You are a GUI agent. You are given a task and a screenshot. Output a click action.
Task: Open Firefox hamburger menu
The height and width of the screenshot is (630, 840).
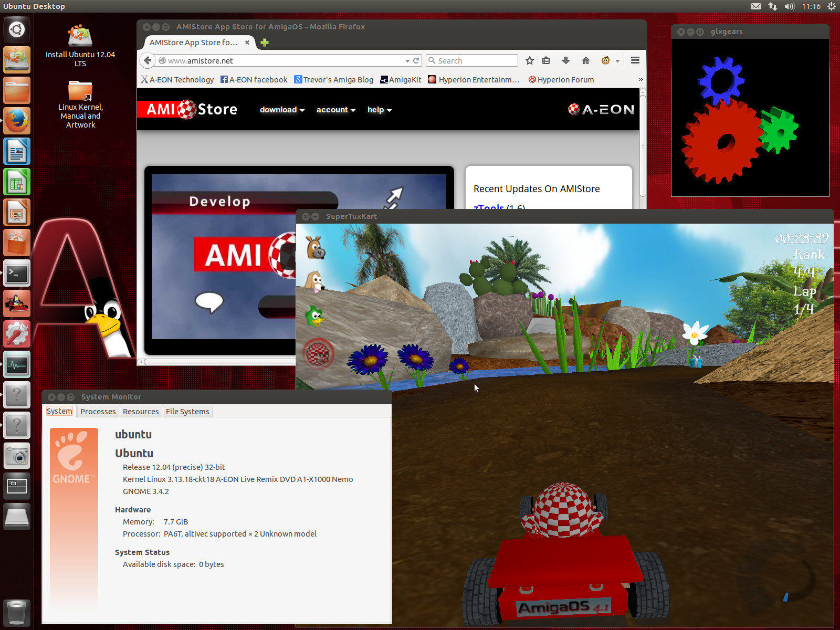click(635, 60)
